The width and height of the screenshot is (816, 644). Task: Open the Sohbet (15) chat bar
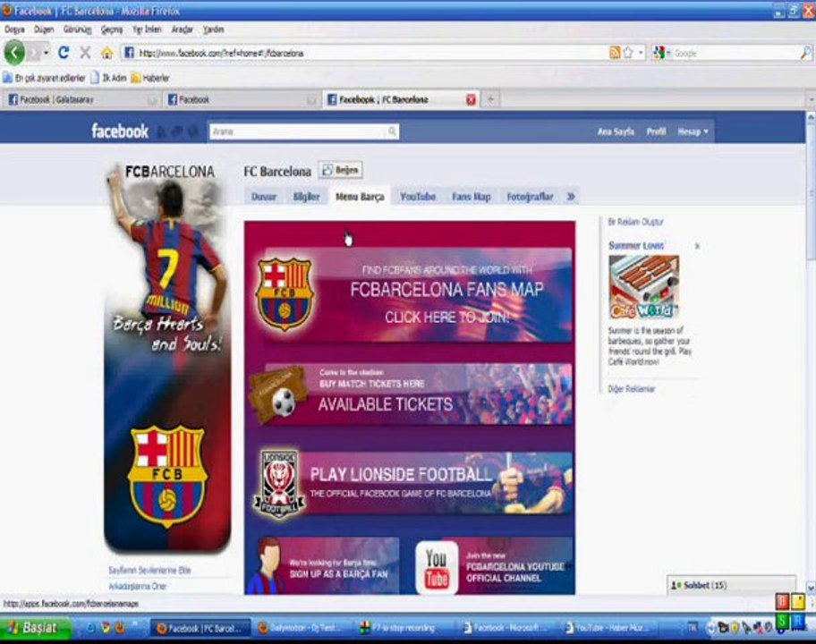(x=731, y=585)
